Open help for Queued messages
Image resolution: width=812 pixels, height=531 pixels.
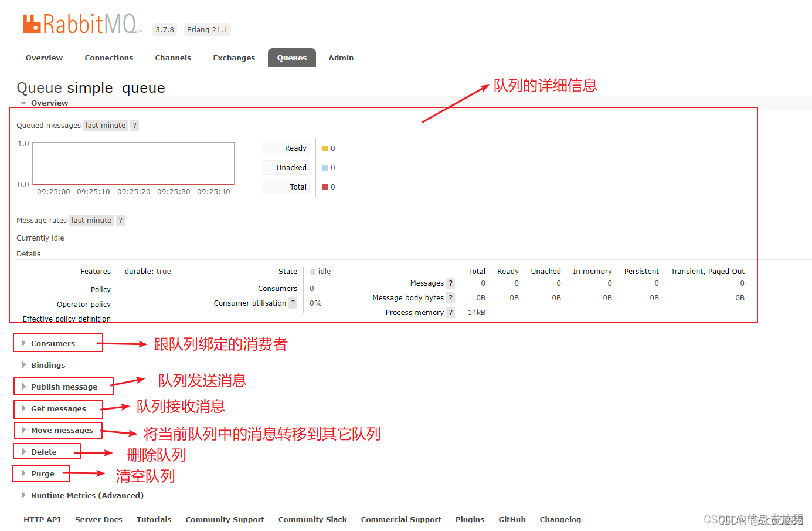pos(134,125)
